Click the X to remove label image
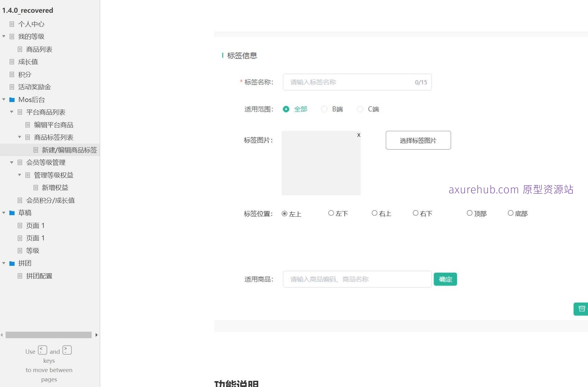This screenshot has width=588, height=387. tap(358, 135)
